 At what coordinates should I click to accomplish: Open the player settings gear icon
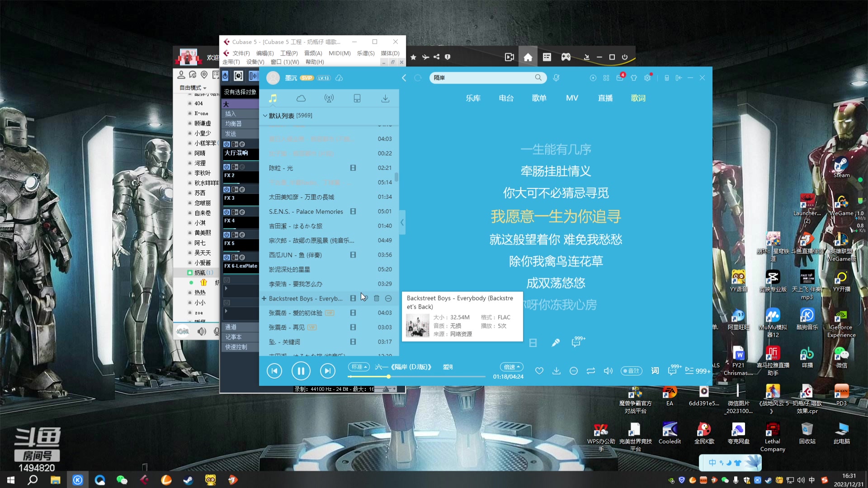[x=647, y=78]
